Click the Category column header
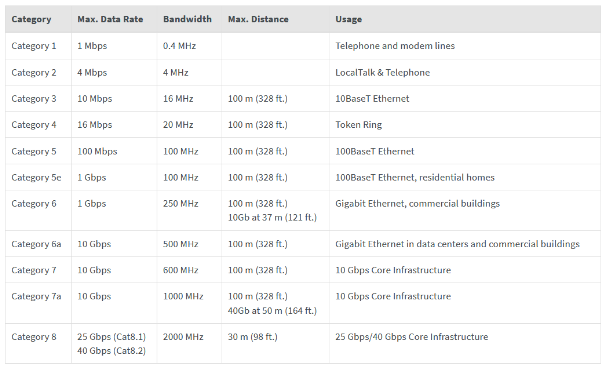This screenshot has height=368, width=606. pyautogui.click(x=31, y=19)
